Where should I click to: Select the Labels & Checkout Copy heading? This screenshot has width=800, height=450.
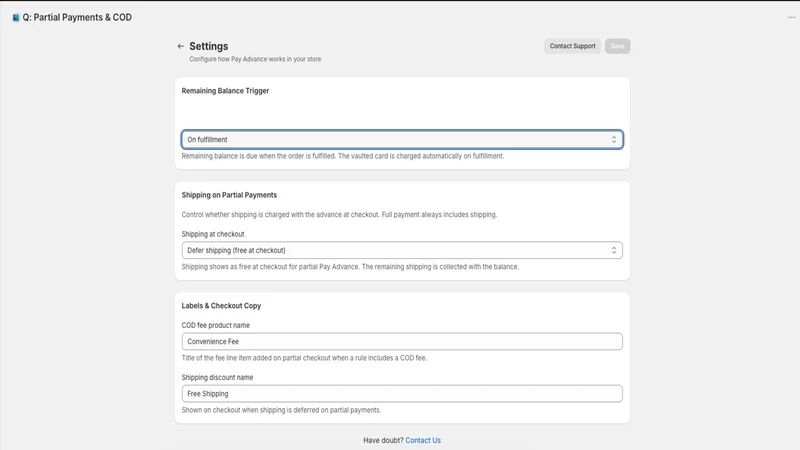click(x=221, y=306)
